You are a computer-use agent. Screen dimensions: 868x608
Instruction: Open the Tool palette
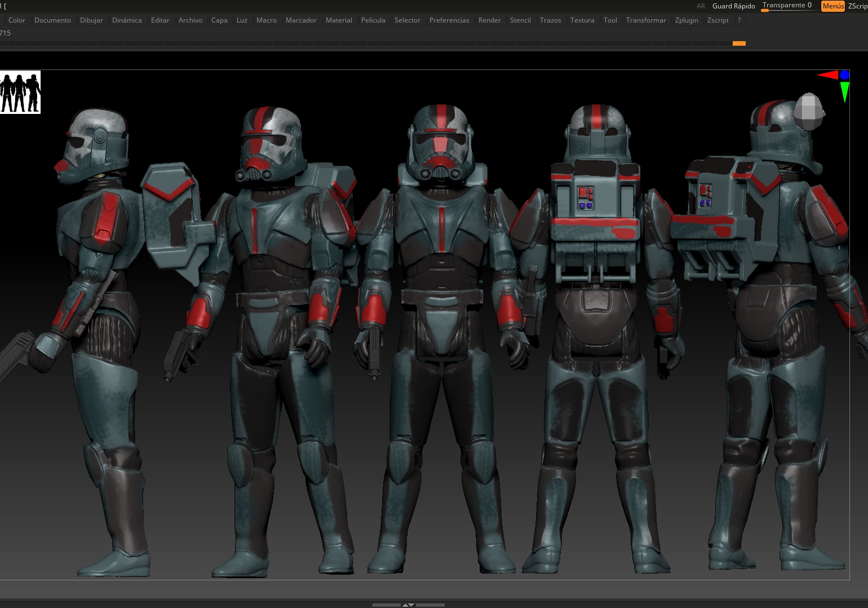click(x=610, y=20)
